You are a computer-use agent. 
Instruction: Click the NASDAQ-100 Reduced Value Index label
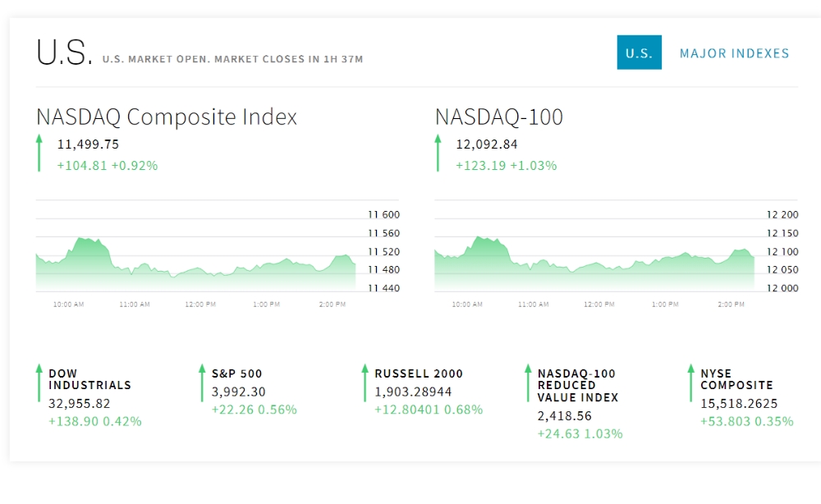click(578, 385)
